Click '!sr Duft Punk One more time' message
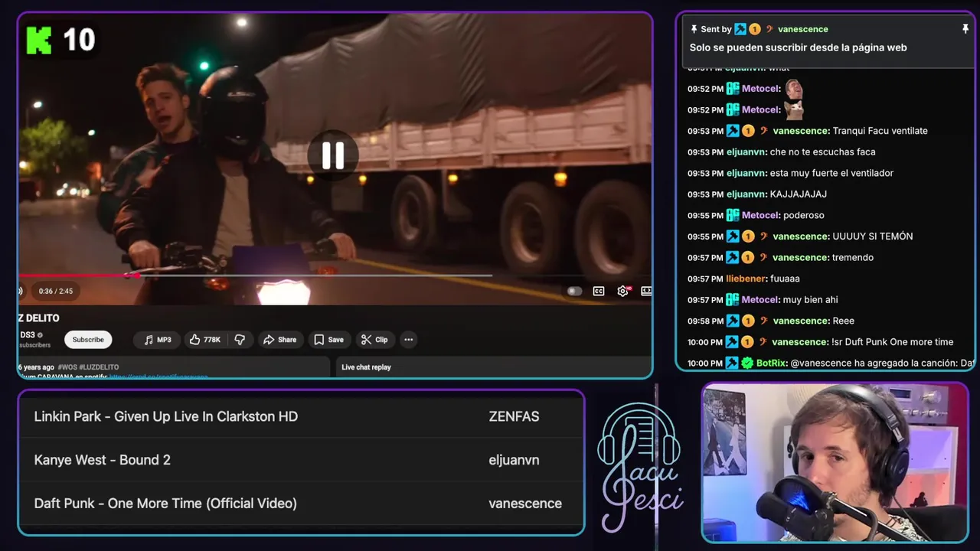The height and width of the screenshot is (551, 980). [x=892, y=342]
